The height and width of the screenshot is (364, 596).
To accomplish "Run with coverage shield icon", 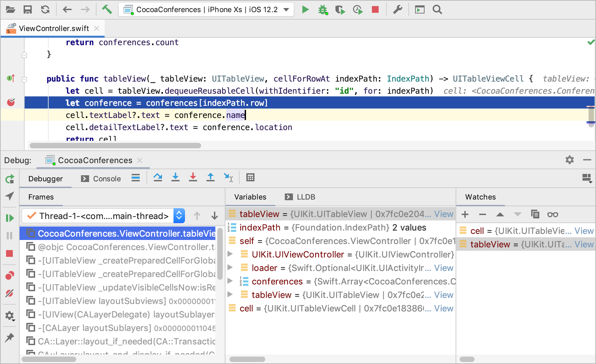I will (x=340, y=10).
